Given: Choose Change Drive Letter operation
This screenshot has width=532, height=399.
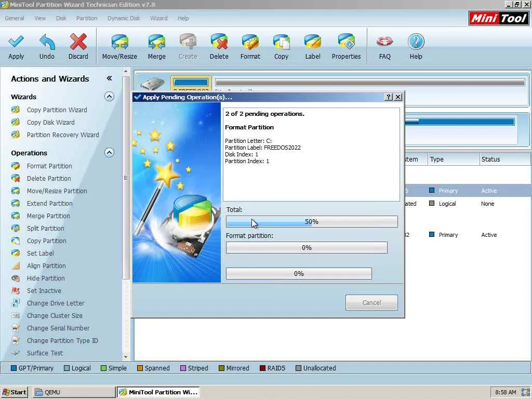Looking at the screenshot, I should pyautogui.click(x=55, y=303).
